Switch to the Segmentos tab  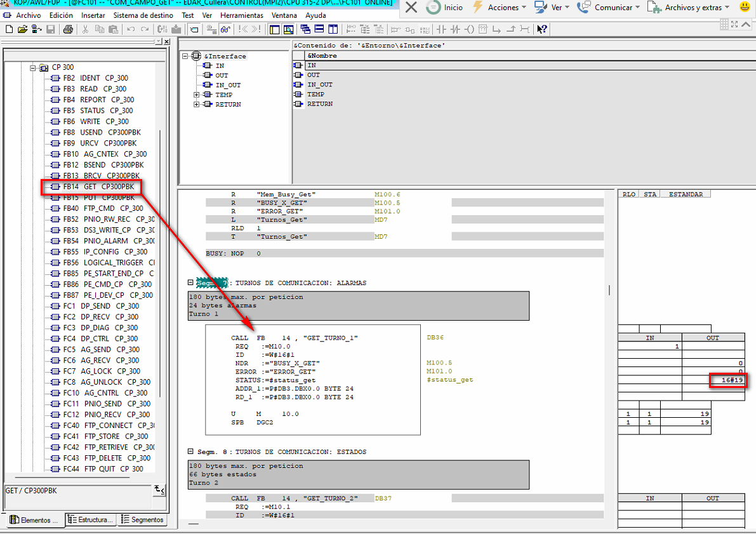tap(143, 519)
